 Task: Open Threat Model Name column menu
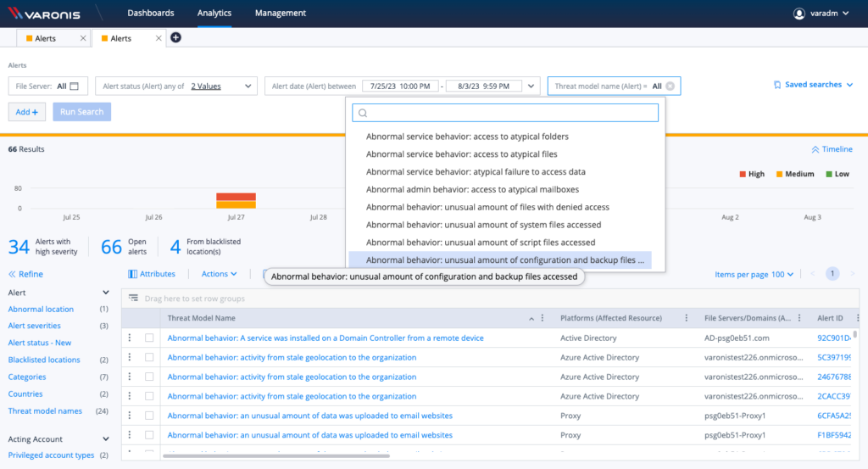pos(542,318)
